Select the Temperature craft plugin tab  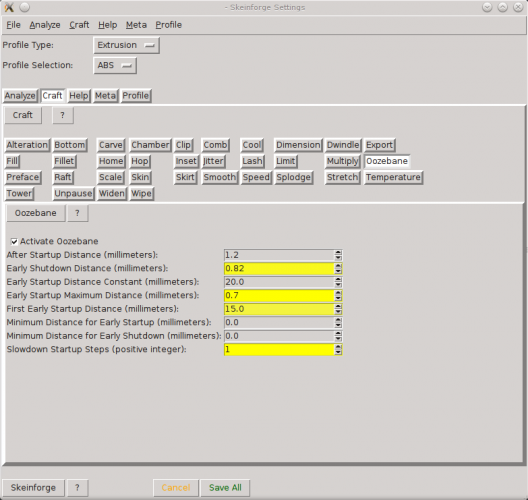393,177
